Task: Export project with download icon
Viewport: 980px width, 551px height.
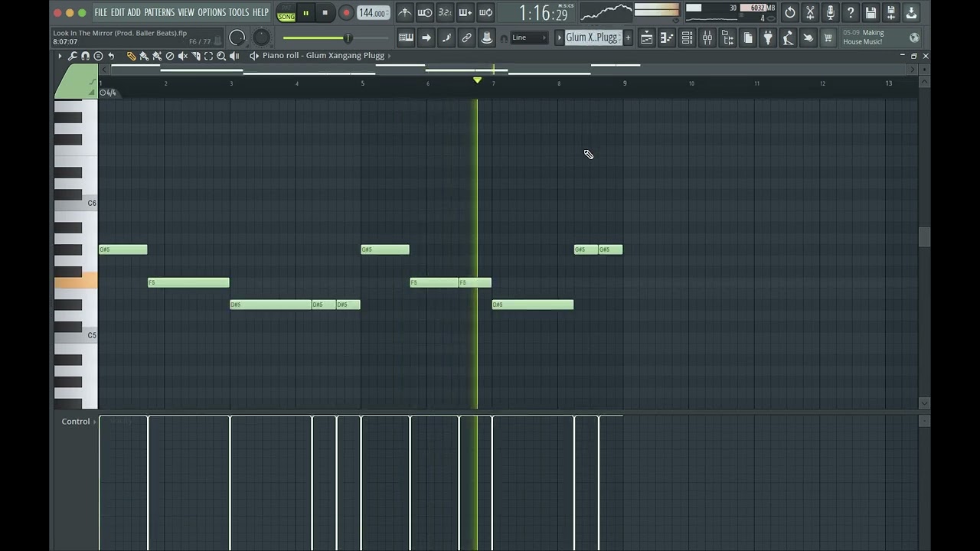Action: pyautogui.click(x=911, y=12)
